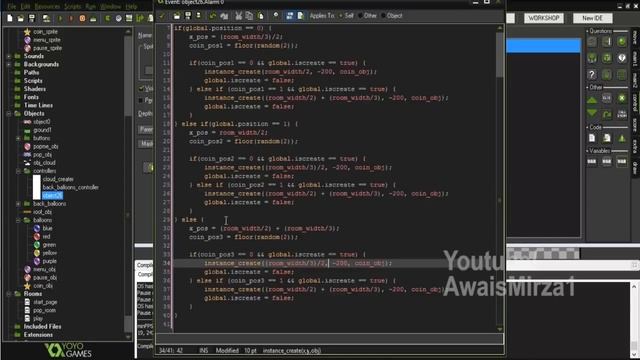Click the print icon in code editor toolbar
Screen dimensions: 640x360
point(199,16)
